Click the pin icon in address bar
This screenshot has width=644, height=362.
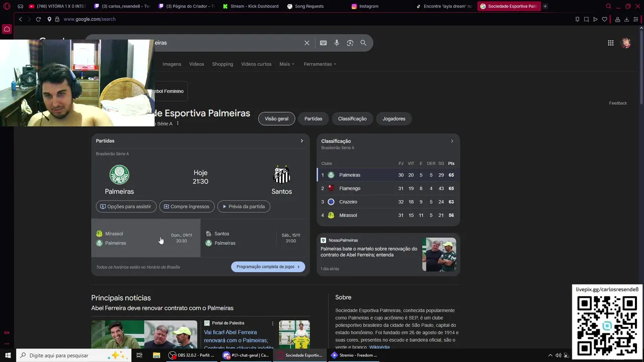pos(577,19)
